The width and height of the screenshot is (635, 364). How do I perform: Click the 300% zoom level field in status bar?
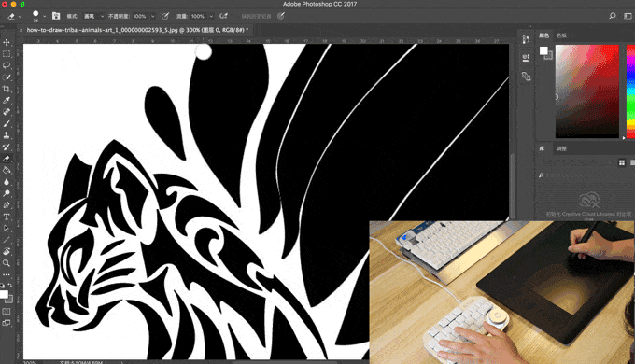click(x=30, y=362)
